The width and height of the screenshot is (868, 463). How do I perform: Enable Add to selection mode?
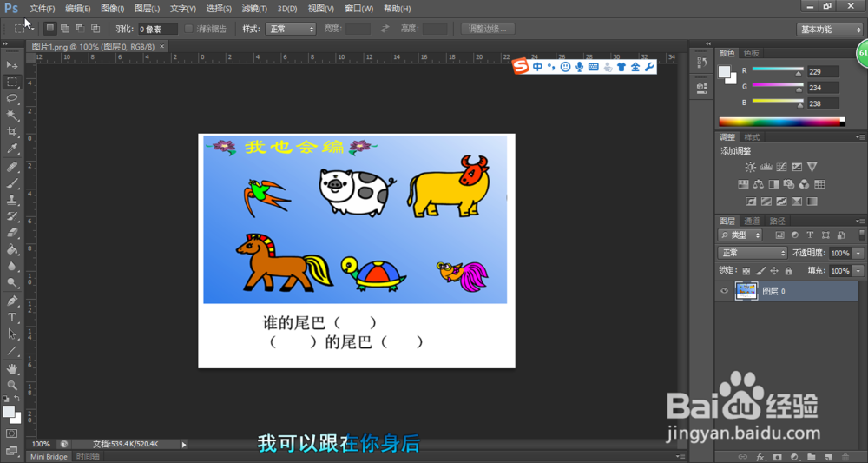click(x=65, y=29)
